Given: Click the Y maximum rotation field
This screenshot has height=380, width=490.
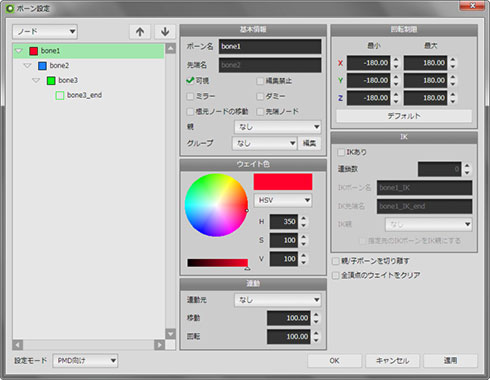Looking at the screenshot, I should tap(425, 80).
